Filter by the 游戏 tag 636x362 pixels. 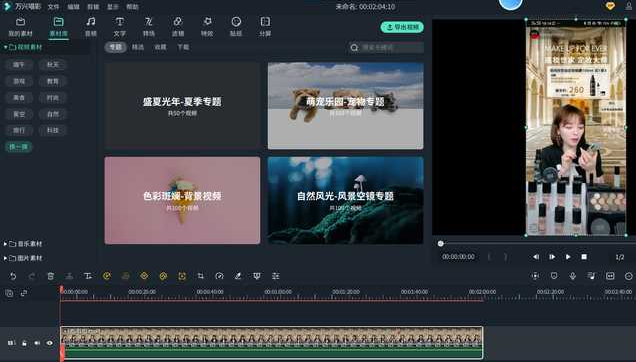[x=19, y=81]
